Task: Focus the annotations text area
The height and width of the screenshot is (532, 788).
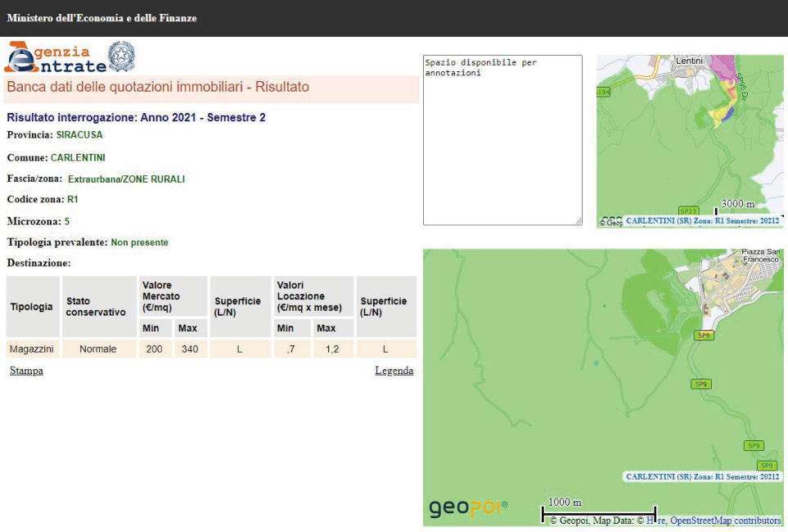Action: point(502,139)
